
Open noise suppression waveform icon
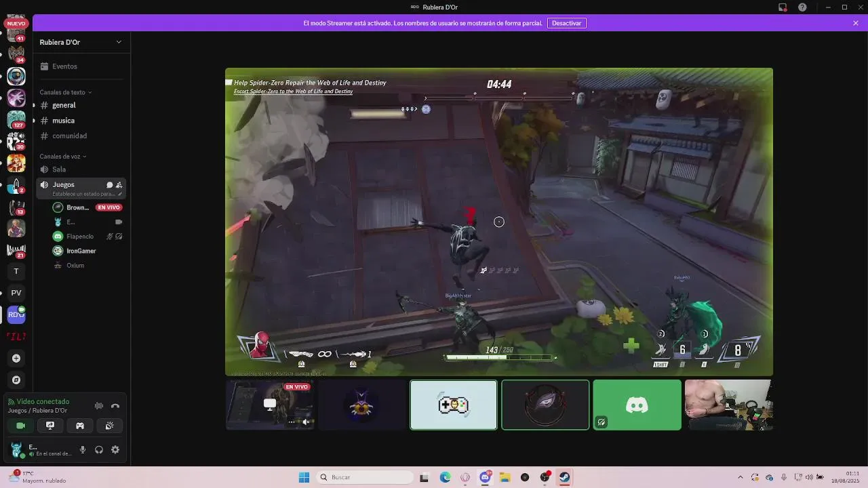tap(99, 406)
